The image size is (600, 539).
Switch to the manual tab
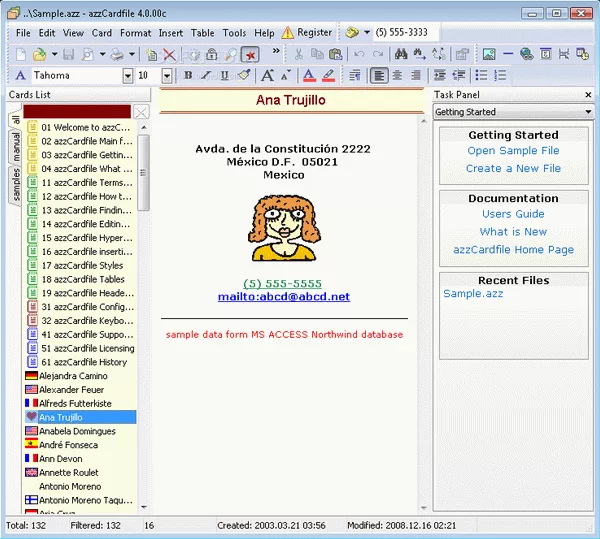pos(15,147)
